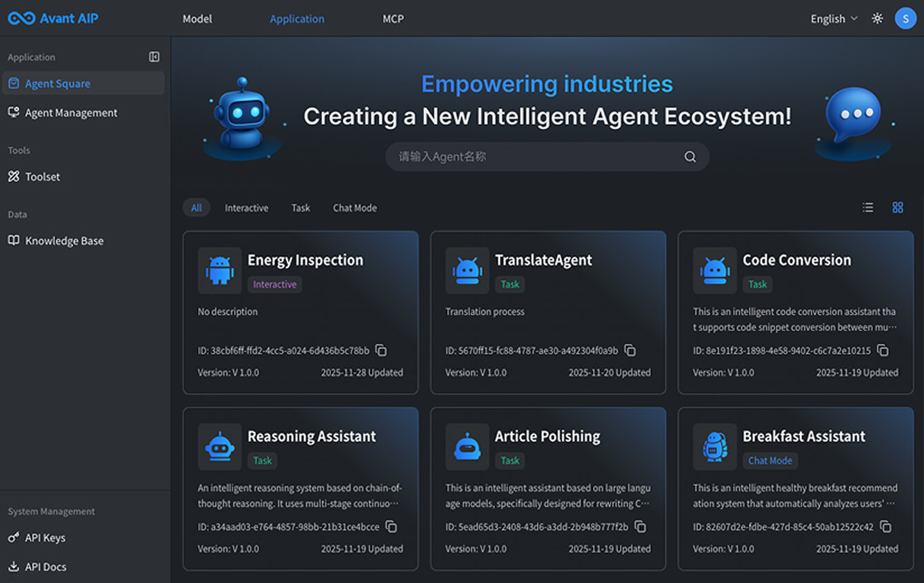Select the All filter tab
Image resolution: width=924 pixels, height=583 pixels.
[x=197, y=208]
